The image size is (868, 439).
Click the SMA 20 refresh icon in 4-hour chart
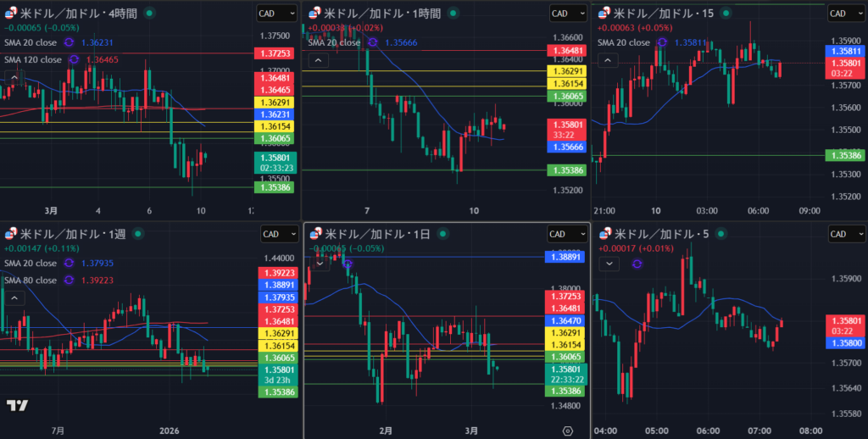click(68, 42)
